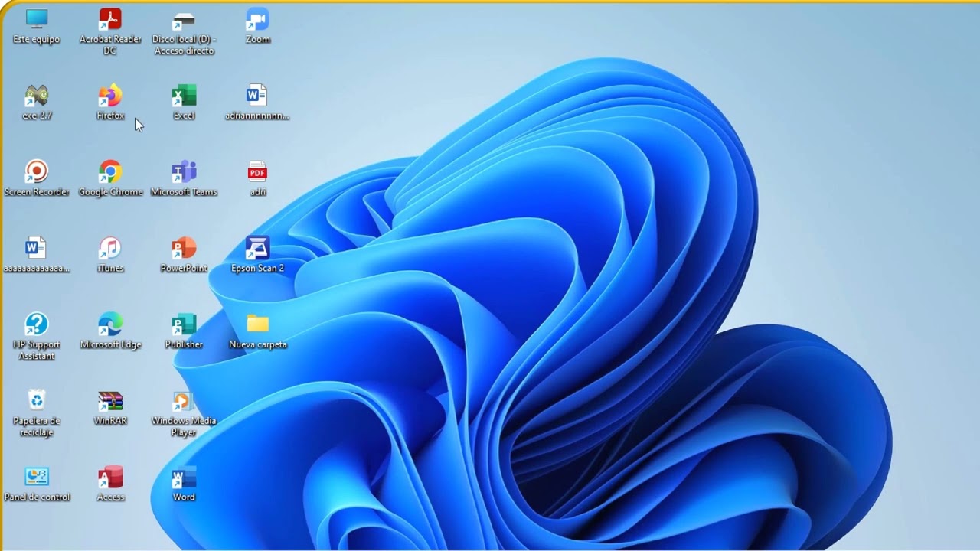Select the adriannnnnnn Word document
The width and height of the screenshot is (980, 551).
(257, 103)
